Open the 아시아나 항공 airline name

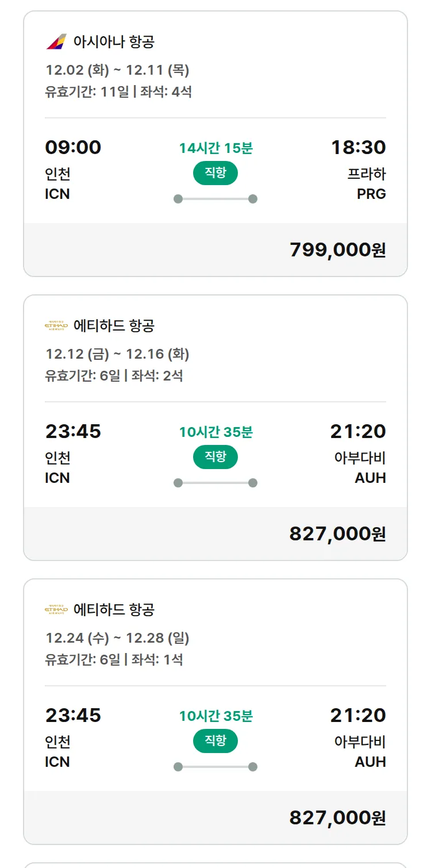(x=114, y=42)
